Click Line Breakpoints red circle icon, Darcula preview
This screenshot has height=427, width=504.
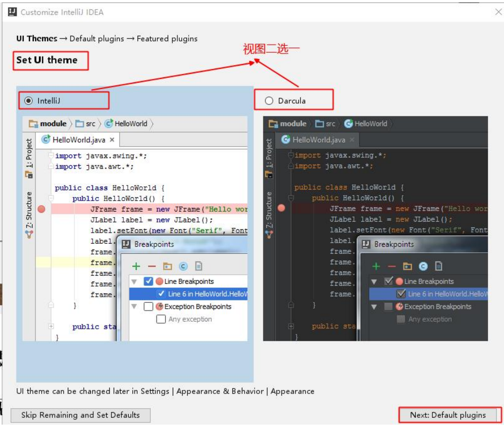click(399, 281)
